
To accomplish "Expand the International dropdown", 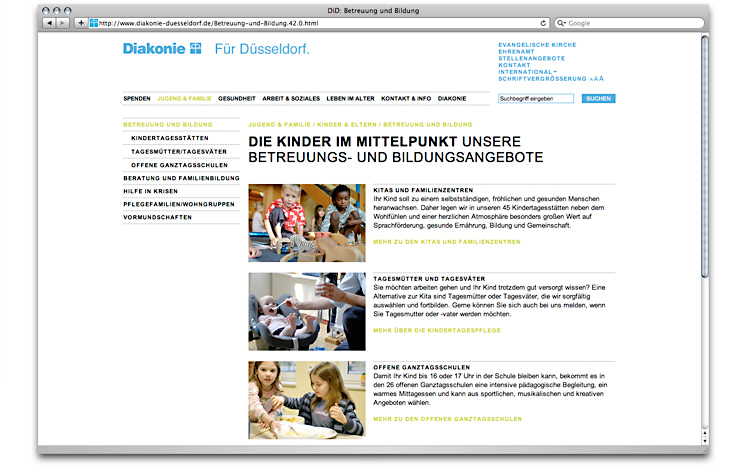I will click(x=528, y=72).
